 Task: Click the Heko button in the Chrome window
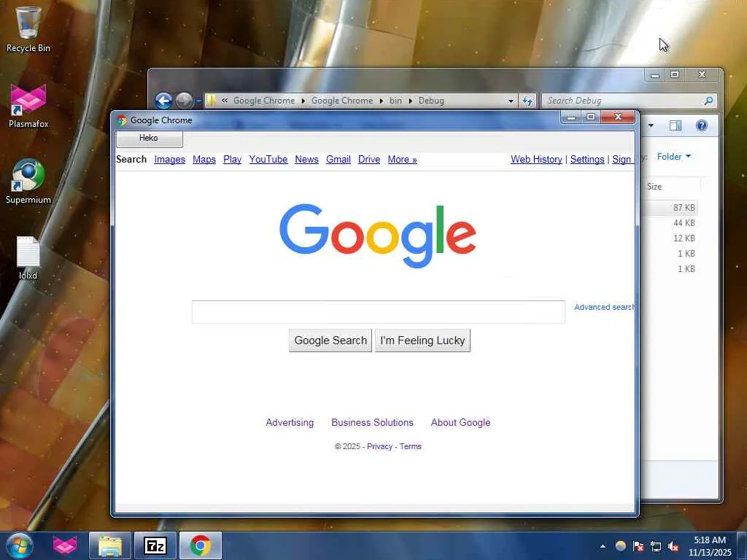pyautogui.click(x=149, y=138)
